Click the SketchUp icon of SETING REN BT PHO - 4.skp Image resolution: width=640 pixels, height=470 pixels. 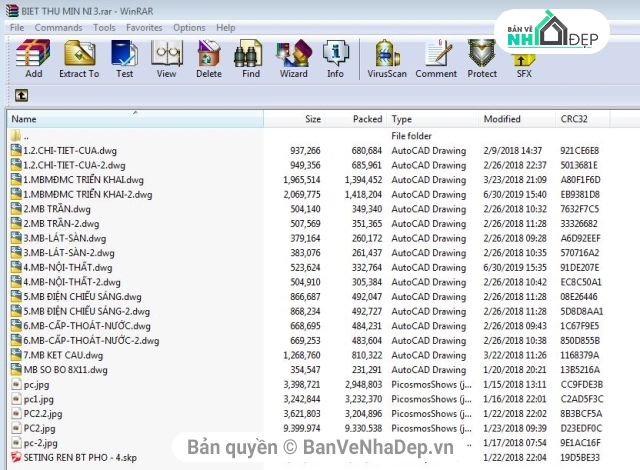click(x=16, y=457)
